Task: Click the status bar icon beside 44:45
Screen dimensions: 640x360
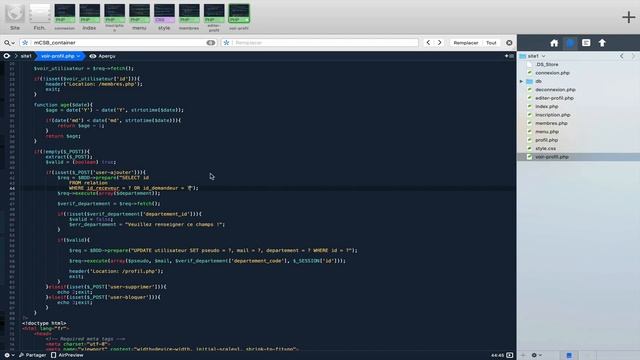Action: [x=510, y=355]
